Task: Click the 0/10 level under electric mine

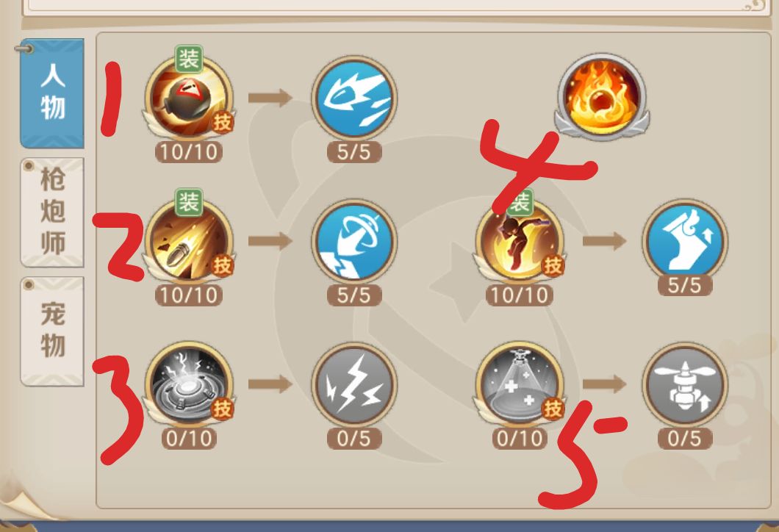Action: [189, 439]
